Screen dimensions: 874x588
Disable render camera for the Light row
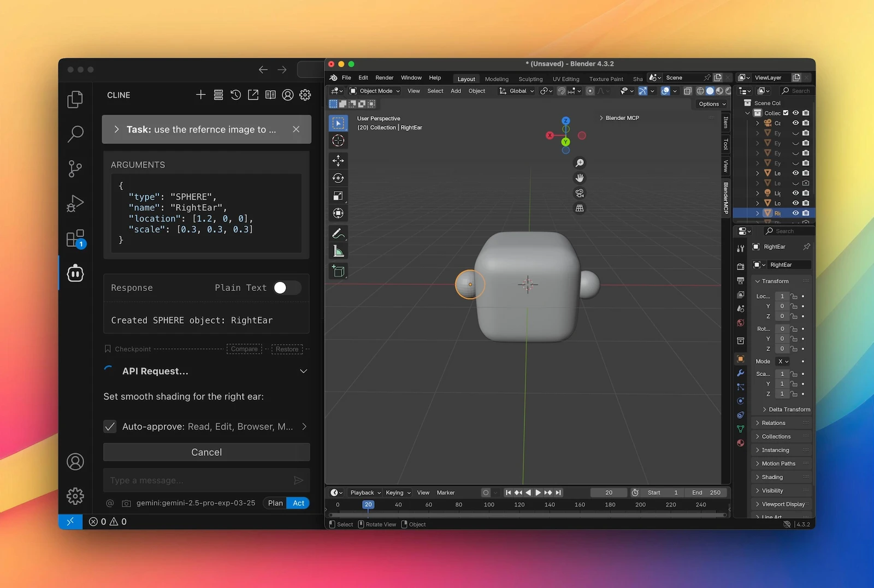[806, 193]
